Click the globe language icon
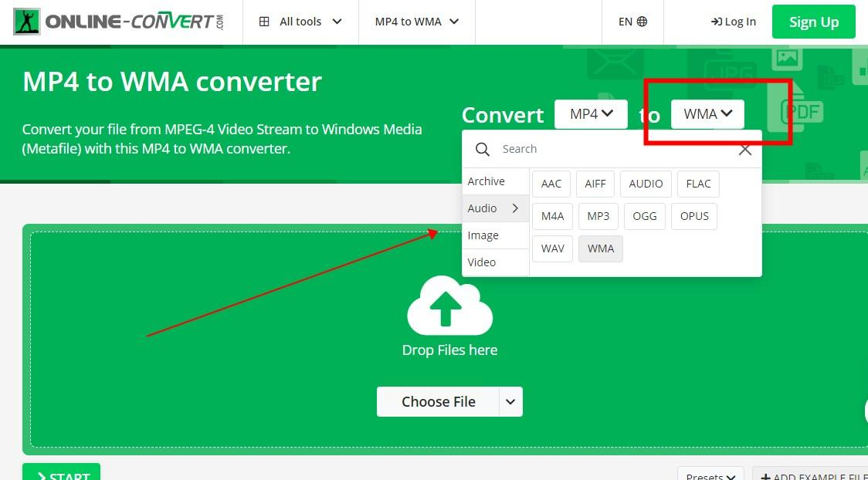Screen dimensions: 868x480 point(643,22)
